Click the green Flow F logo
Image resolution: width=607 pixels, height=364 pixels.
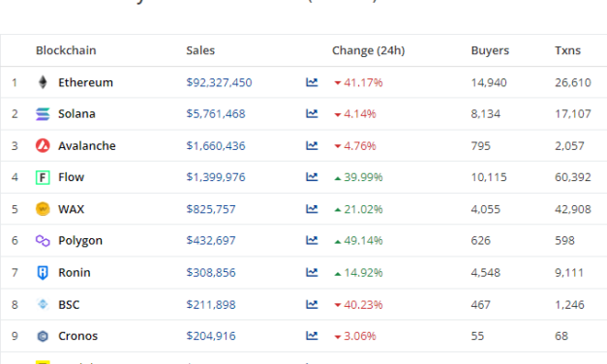click(43, 177)
